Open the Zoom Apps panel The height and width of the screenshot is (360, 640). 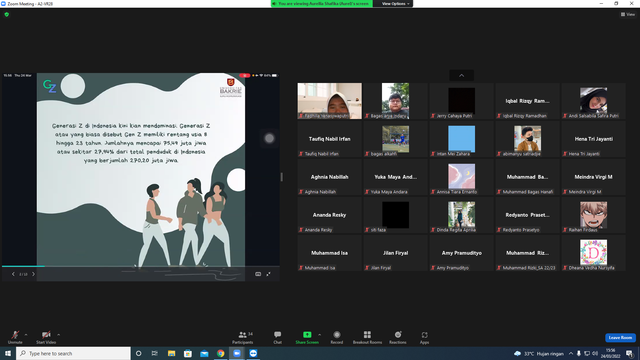424,337
